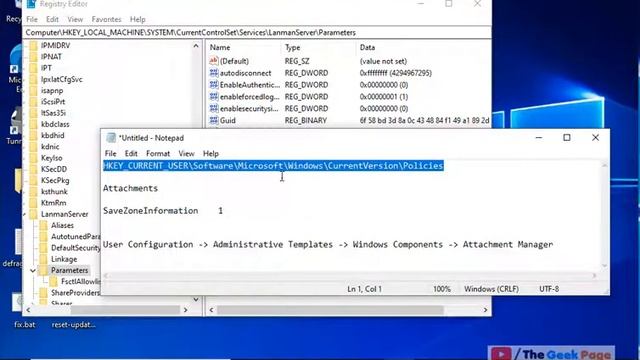The width and height of the screenshot is (640, 360).
Task: Select the DefaultSecurity key
Action: (75, 248)
